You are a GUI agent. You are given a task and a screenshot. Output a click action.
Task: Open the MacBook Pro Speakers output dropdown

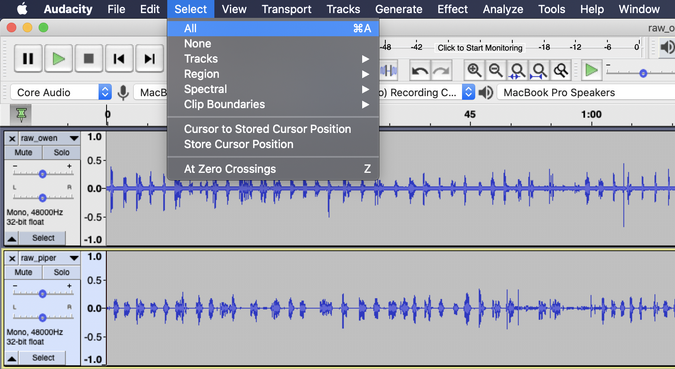coord(586,92)
